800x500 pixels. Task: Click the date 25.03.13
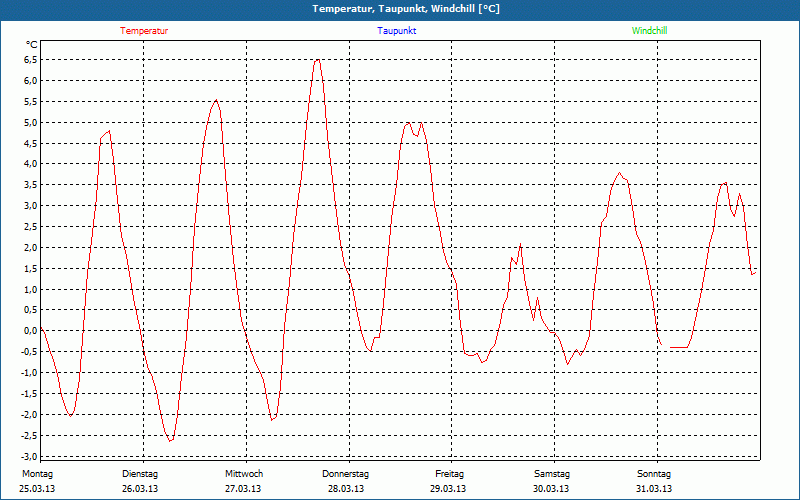point(37,489)
